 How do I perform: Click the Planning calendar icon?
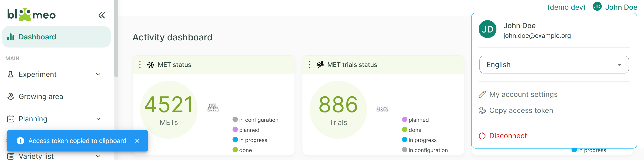(x=10, y=119)
